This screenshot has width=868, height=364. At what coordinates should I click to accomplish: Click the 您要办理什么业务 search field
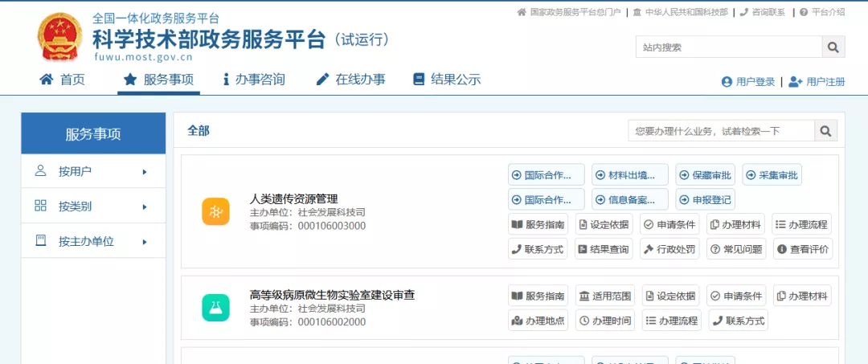coord(721,131)
